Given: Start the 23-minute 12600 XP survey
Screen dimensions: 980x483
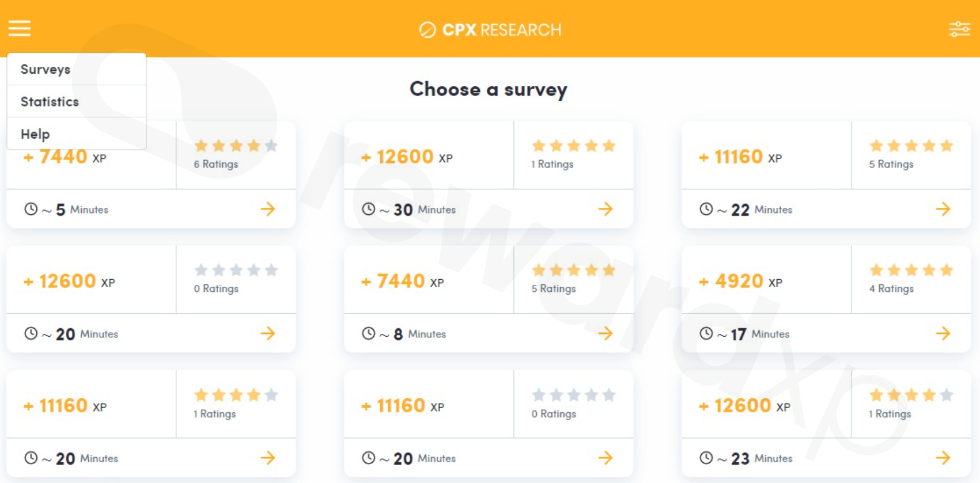Looking at the screenshot, I should pyautogui.click(x=943, y=458).
